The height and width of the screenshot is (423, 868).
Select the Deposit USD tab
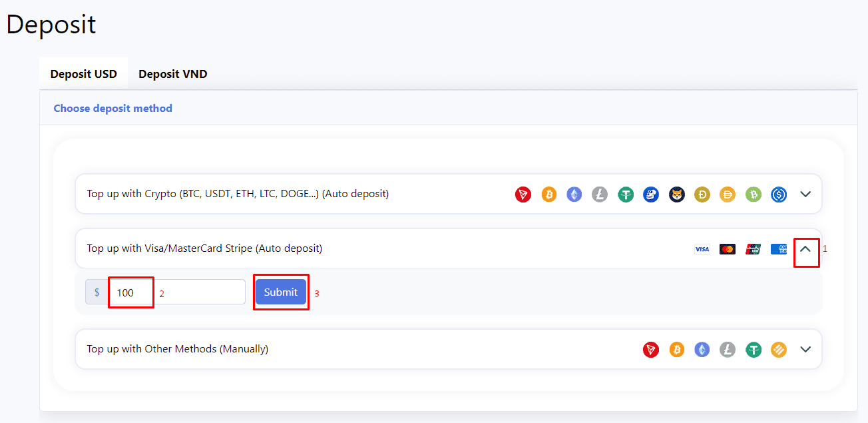pos(84,74)
